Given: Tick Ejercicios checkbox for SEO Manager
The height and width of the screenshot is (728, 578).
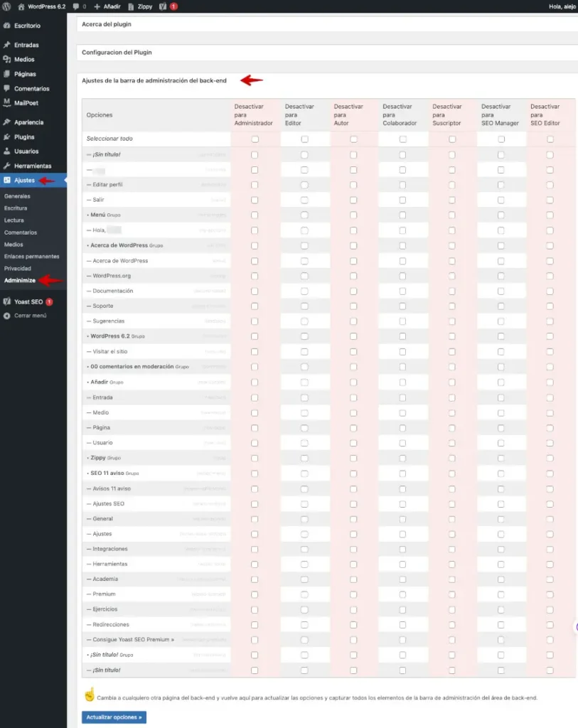Looking at the screenshot, I should coord(501,609).
